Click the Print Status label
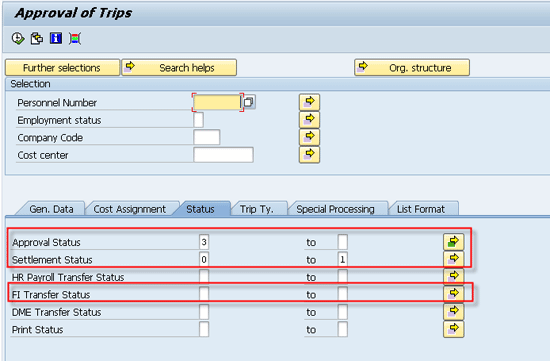550x361 pixels. coord(38,330)
